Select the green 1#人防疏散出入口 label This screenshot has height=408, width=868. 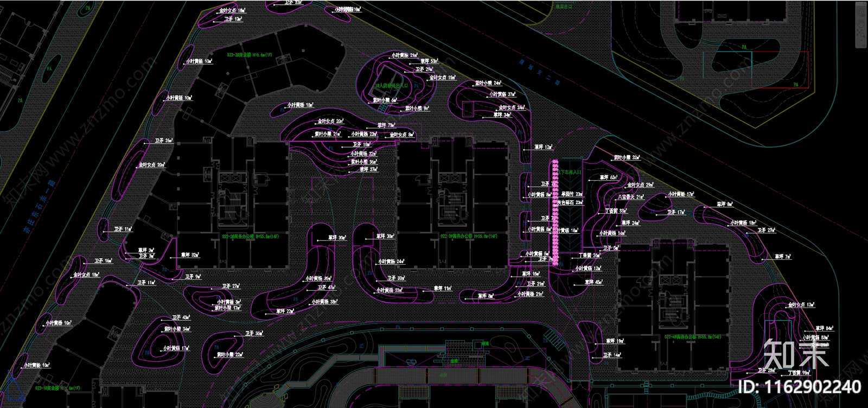(391, 86)
